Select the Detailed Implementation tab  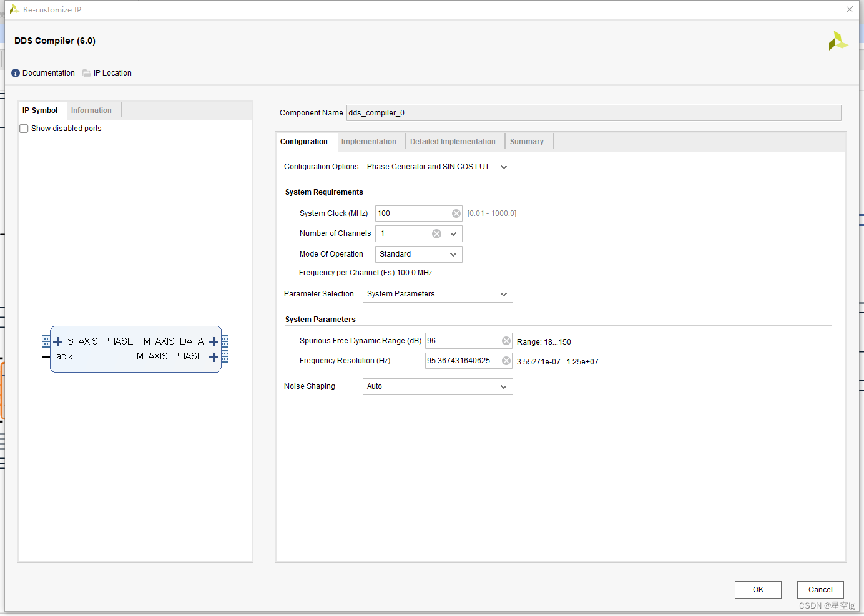(x=453, y=142)
